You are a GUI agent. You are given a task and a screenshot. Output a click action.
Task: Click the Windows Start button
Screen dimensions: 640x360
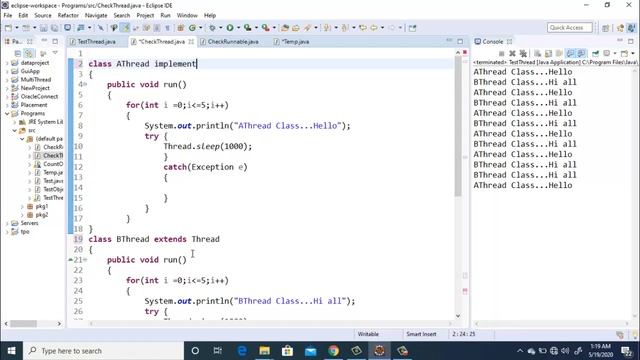click(11, 351)
